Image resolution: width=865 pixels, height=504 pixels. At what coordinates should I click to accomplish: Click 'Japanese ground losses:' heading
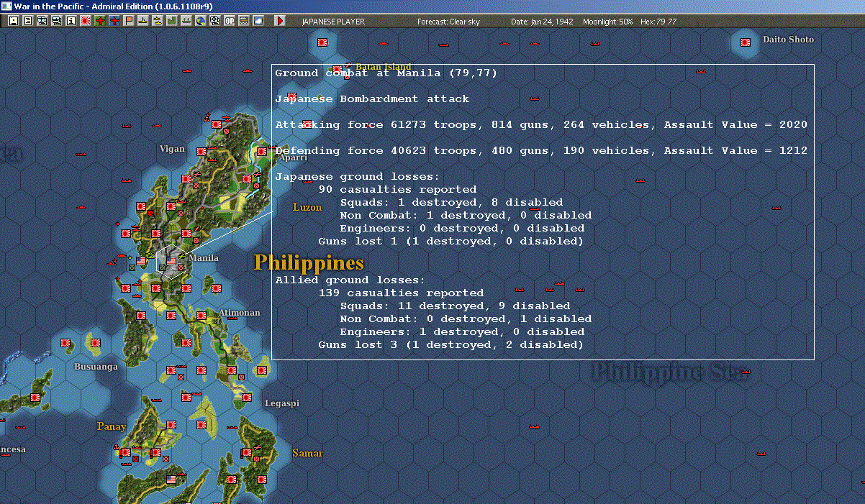point(358,176)
